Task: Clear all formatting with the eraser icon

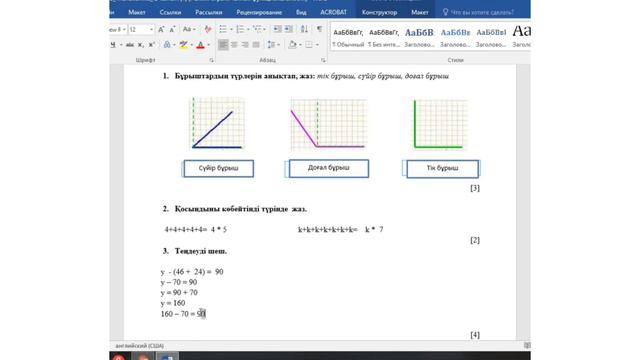Action: tap(208, 29)
